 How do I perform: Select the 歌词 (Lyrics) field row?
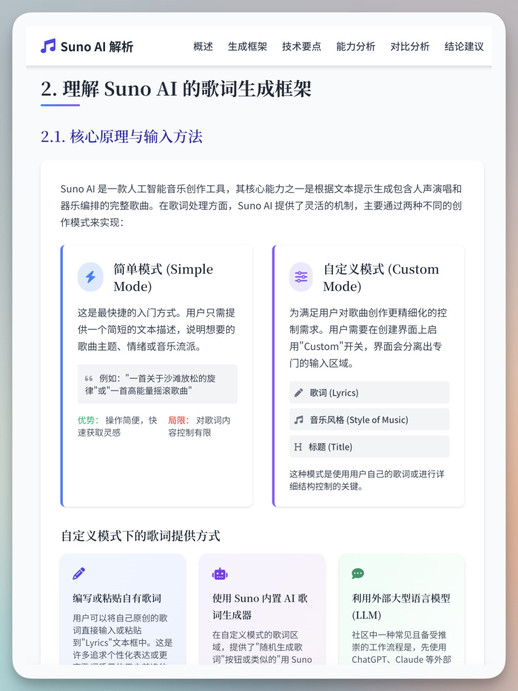point(369,393)
